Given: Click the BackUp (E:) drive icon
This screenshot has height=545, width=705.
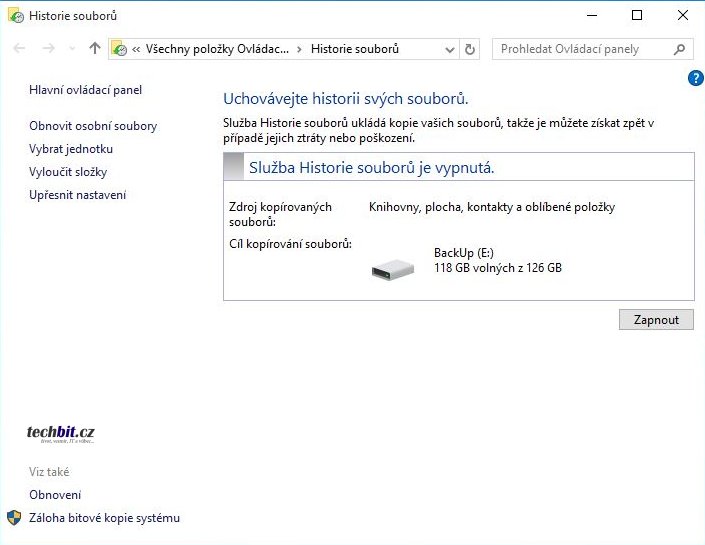Looking at the screenshot, I should 392,268.
